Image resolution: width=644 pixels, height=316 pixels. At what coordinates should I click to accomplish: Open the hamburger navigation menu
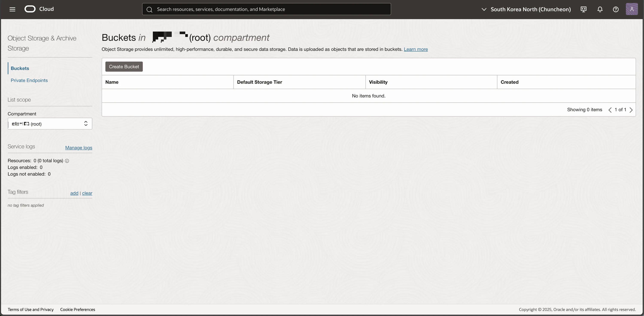point(12,9)
